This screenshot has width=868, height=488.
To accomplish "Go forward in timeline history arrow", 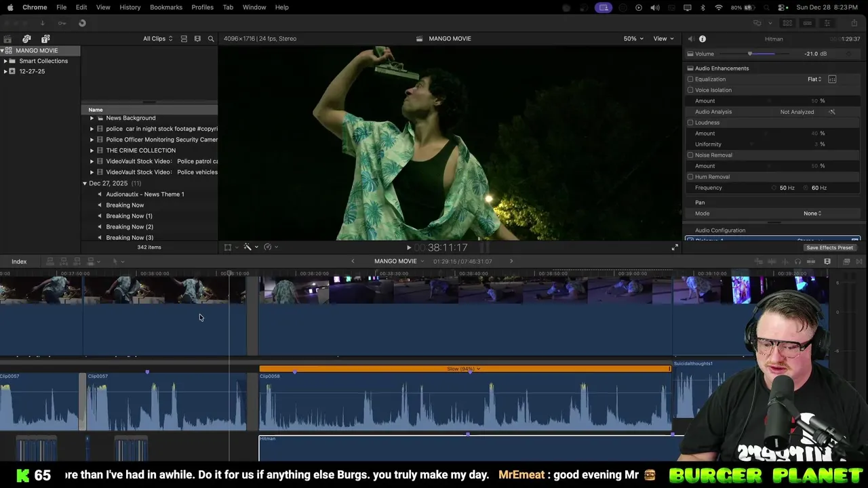I will coord(511,262).
